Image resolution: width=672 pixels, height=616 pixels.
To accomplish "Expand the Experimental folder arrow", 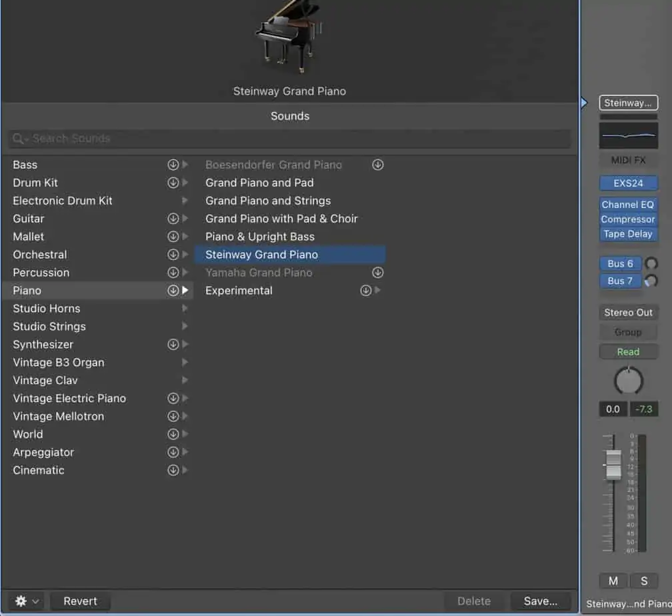I will coord(377,291).
